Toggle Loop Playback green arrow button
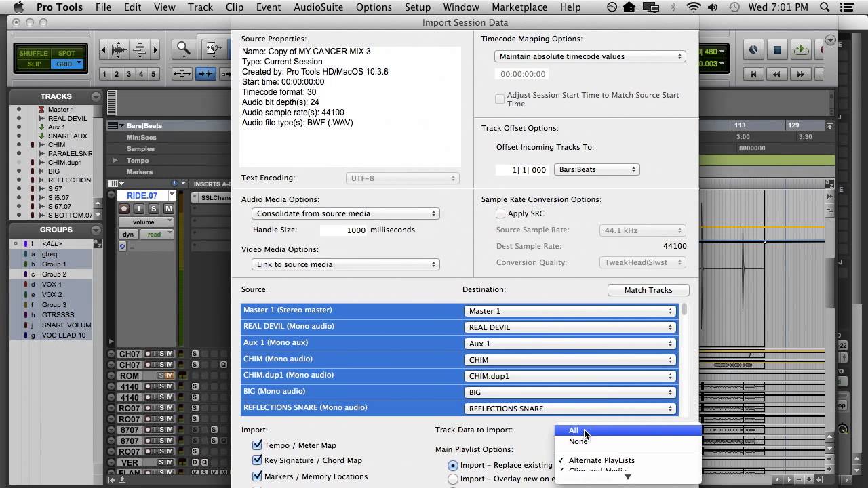 (801, 49)
